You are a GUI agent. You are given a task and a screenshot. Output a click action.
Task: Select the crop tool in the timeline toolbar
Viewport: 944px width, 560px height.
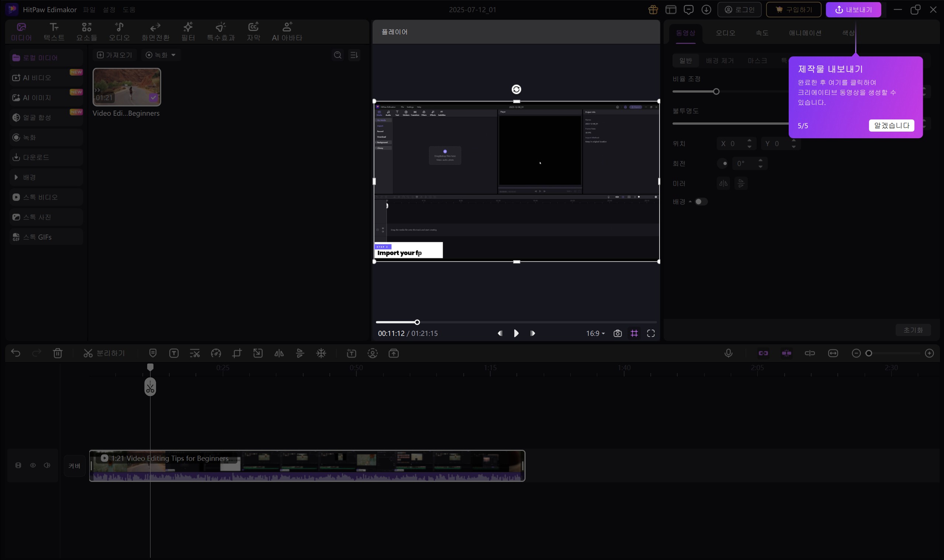click(237, 353)
